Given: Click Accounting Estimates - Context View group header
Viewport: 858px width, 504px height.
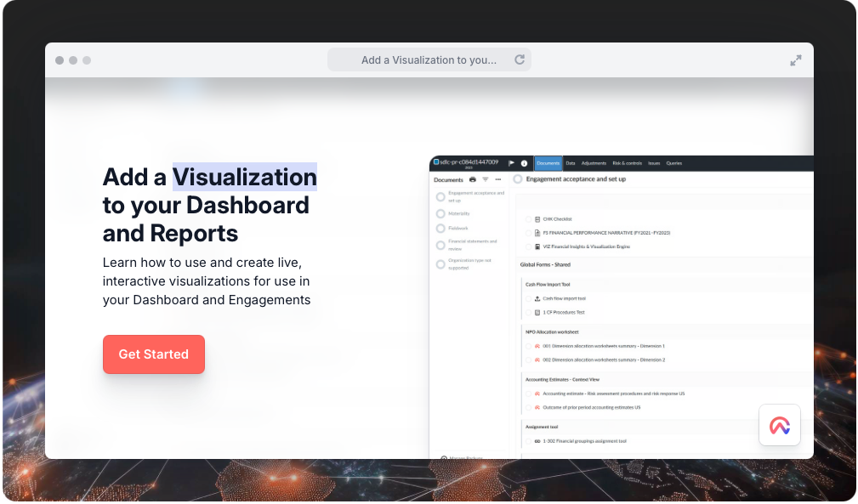Looking at the screenshot, I should 562,379.
